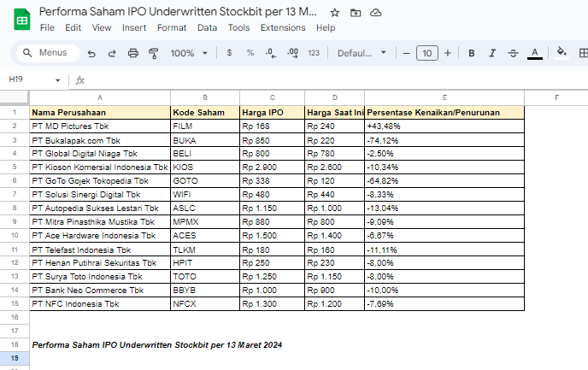Open the Extensions menu
This screenshot has width=588, height=370.
click(283, 27)
